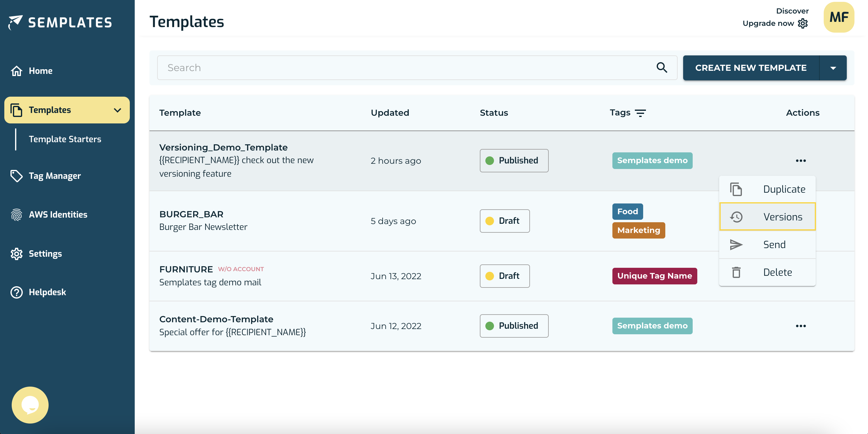Collapse the Templates sidebar chevron
The width and height of the screenshot is (868, 434).
coord(117,110)
